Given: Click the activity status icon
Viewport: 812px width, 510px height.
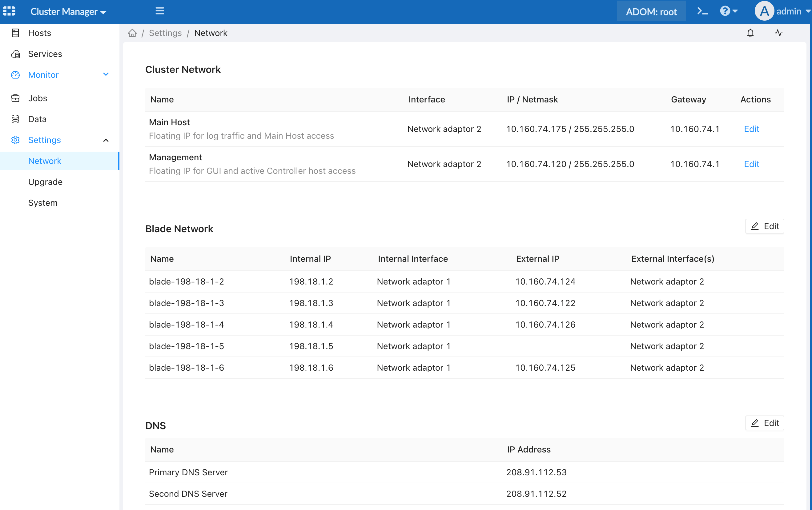Looking at the screenshot, I should (778, 33).
